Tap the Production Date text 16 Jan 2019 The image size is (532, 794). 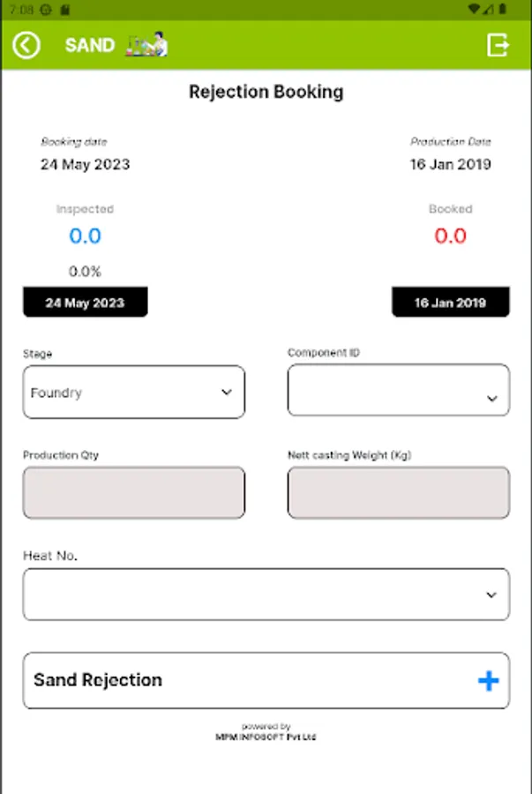[450, 164]
